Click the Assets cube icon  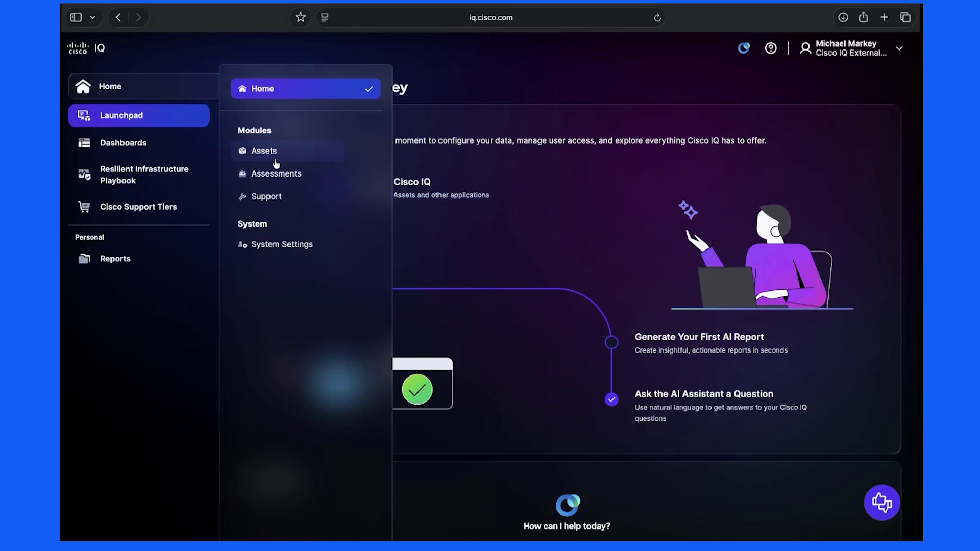tap(242, 151)
